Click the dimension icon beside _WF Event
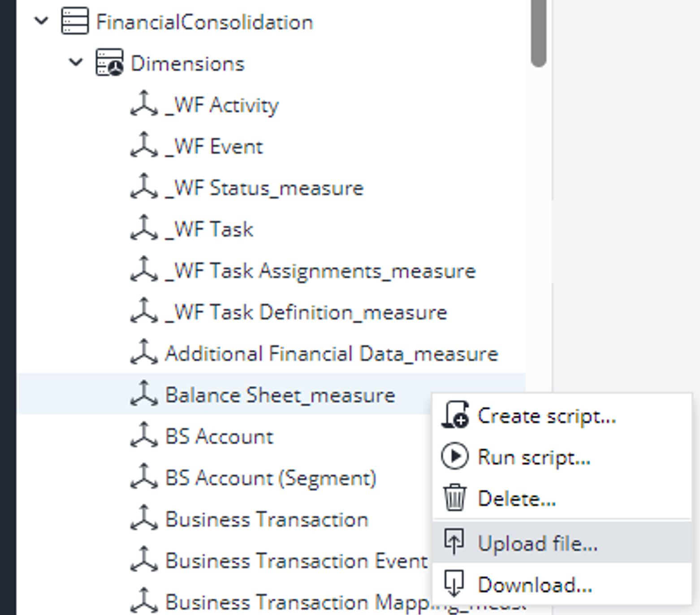Screen dimensions: 700x615 [144, 146]
